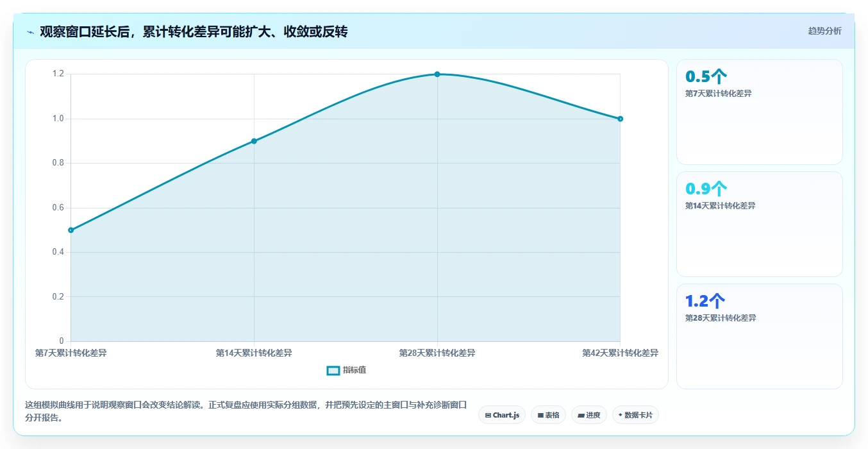The height and width of the screenshot is (449, 868).
Task: Click the 1.2个 value card
Action: (760, 336)
